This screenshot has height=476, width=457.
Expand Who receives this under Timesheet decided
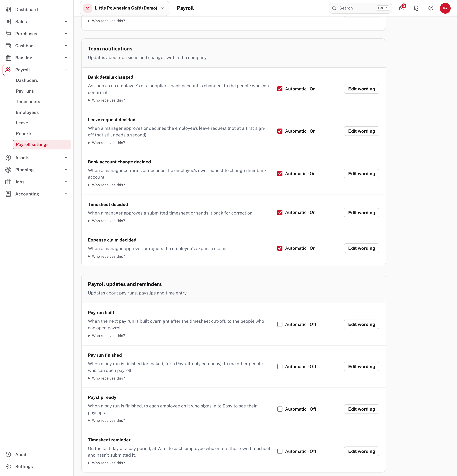pos(106,221)
